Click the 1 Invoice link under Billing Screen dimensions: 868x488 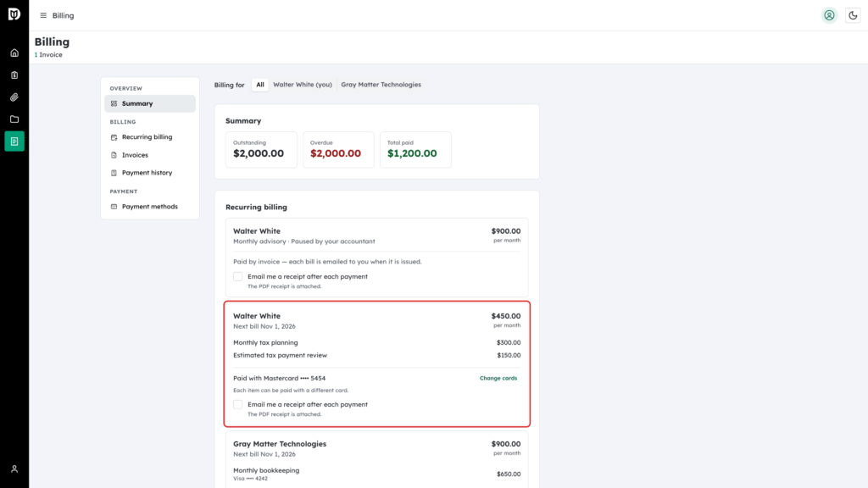point(48,55)
